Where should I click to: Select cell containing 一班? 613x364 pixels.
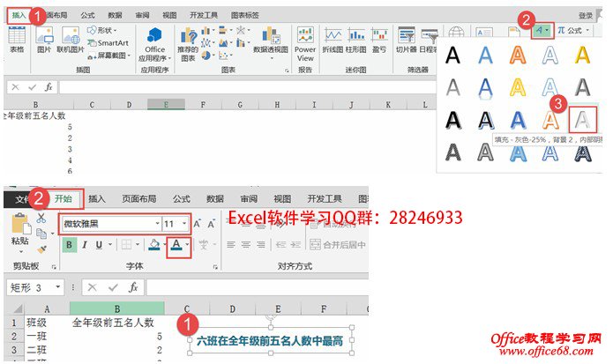[47, 337]
